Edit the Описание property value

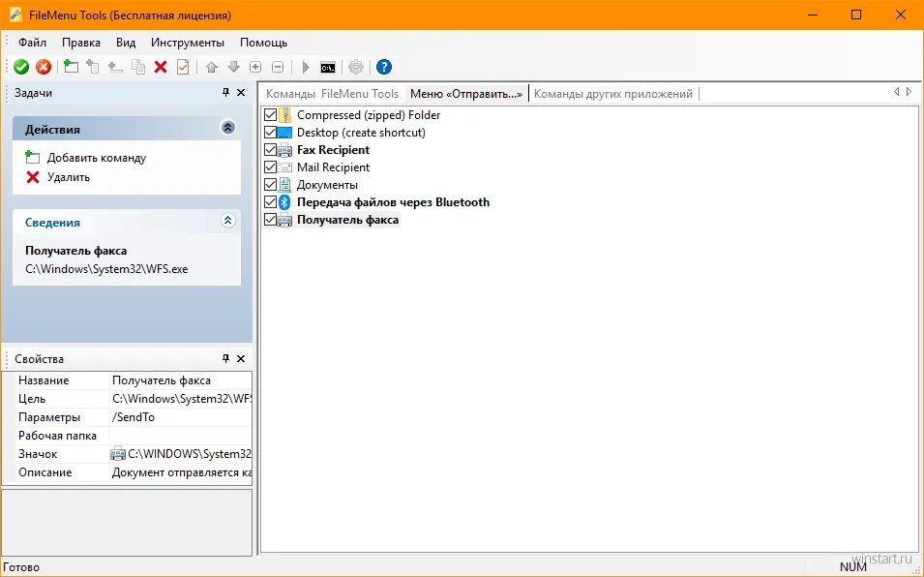point(180,472)
